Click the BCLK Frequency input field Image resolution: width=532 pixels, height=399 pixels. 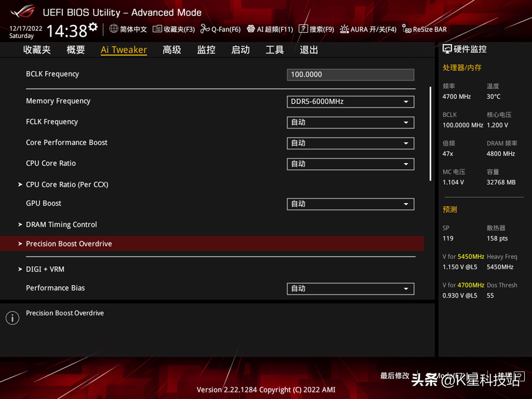350,74
